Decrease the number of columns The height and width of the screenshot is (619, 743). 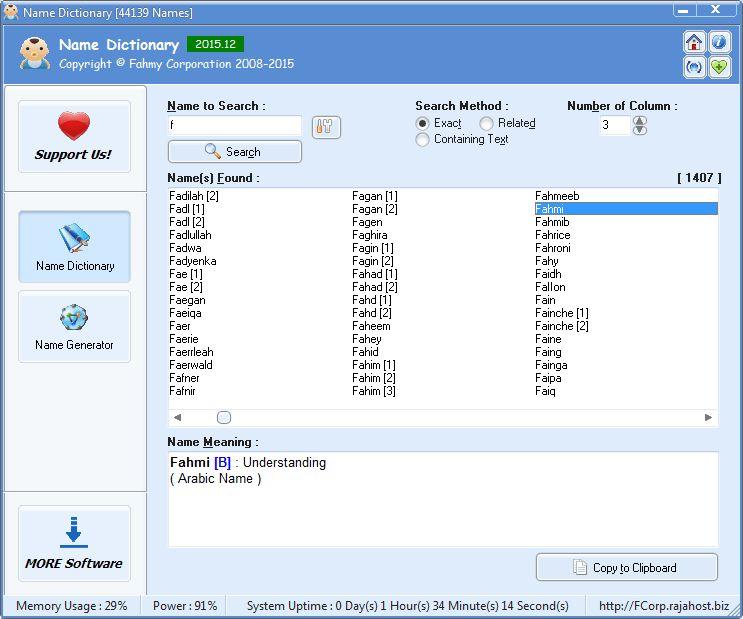(x=640, y=130)
